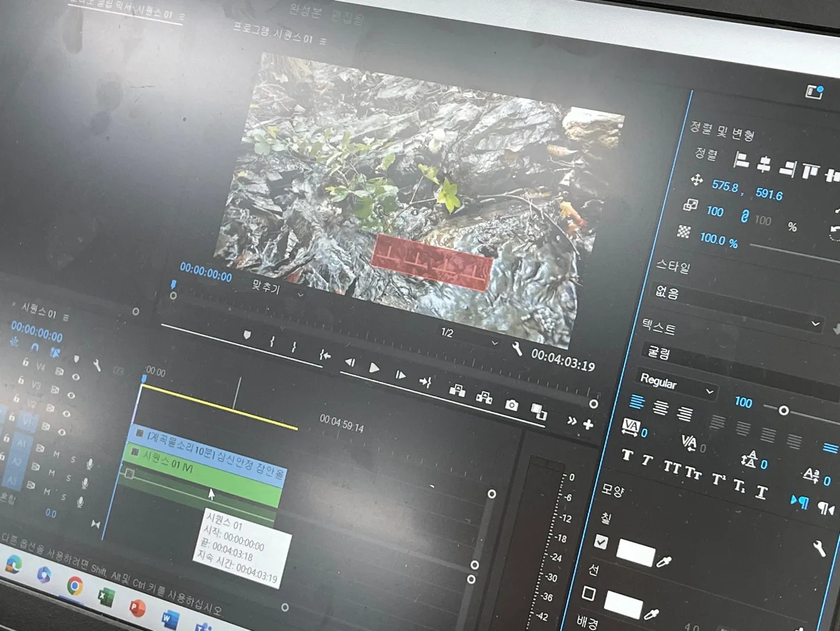Export a frame with the camera icon
The height and width of the screenshot is (631, 840).
[x=512, y=405]
